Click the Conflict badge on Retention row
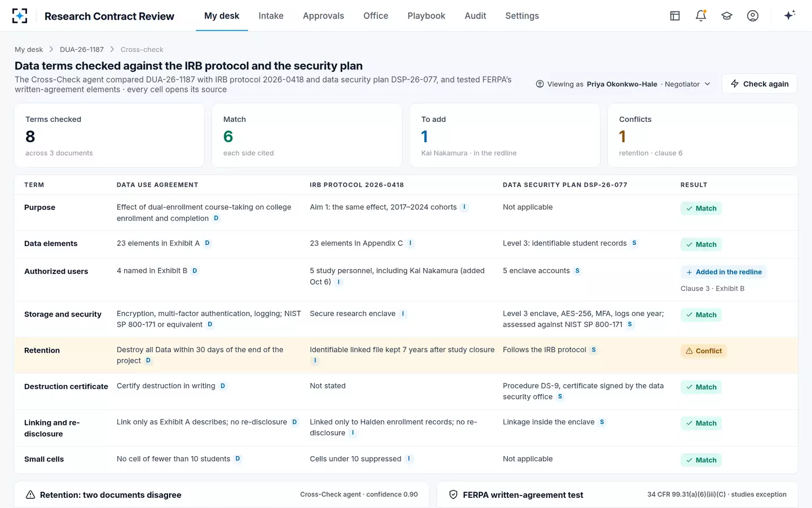Screen dimensions: 812x508 (704, 351)
